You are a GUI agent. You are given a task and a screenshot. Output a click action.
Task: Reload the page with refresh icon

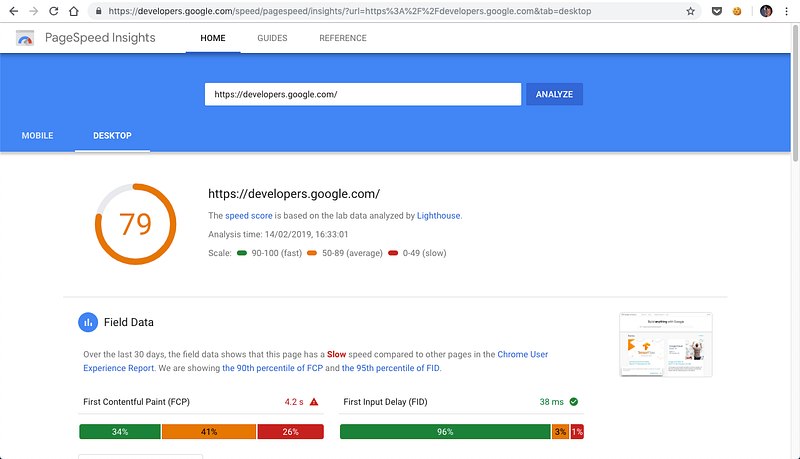click(x=54, y=11)
